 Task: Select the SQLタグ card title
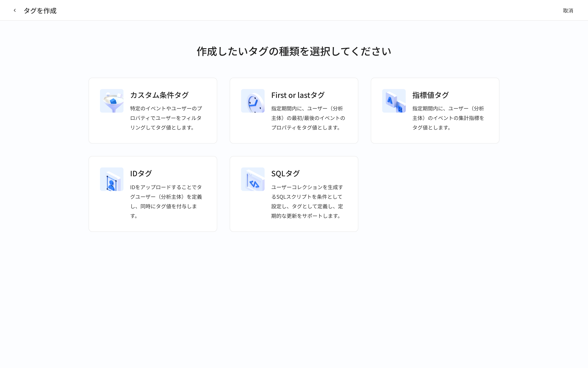coord(286,174)
